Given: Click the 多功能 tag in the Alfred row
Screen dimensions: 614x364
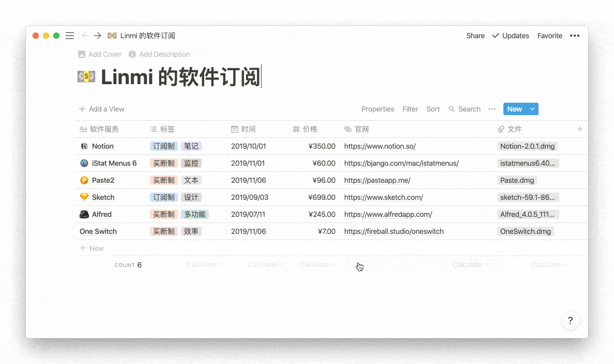Looking at the screenshot, I should pos(195,214).
